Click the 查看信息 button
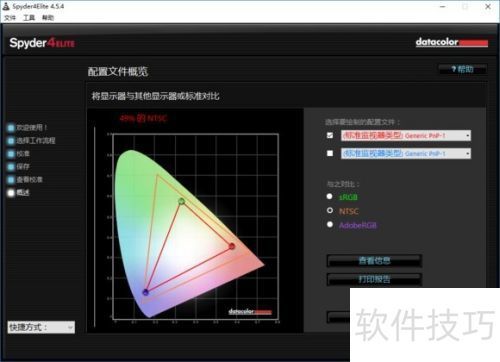Viewport: 500px width, 362px height. click(x=374, y=261)
